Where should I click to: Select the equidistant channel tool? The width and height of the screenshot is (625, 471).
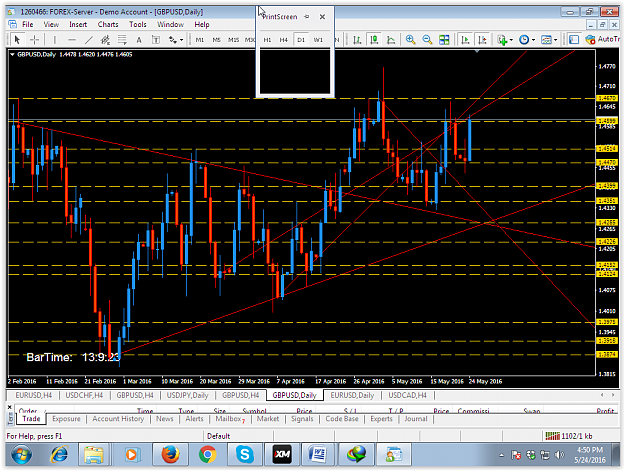click(105, 39)
